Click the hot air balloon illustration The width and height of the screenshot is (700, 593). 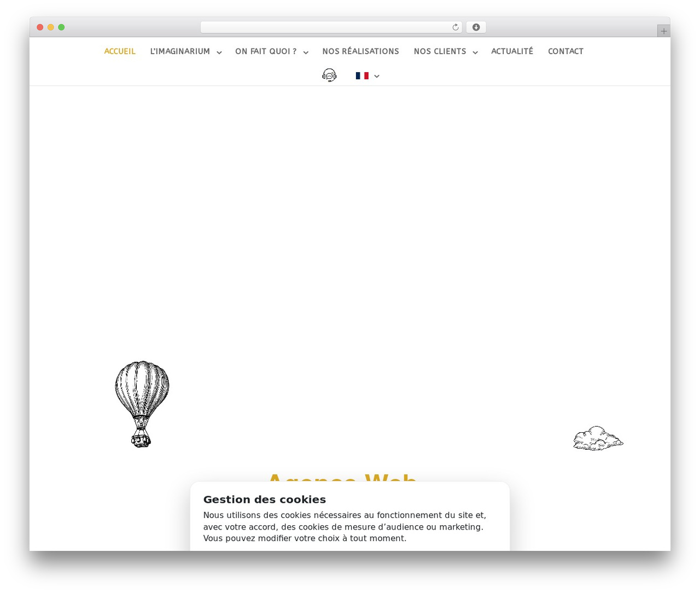click(142, 404)
